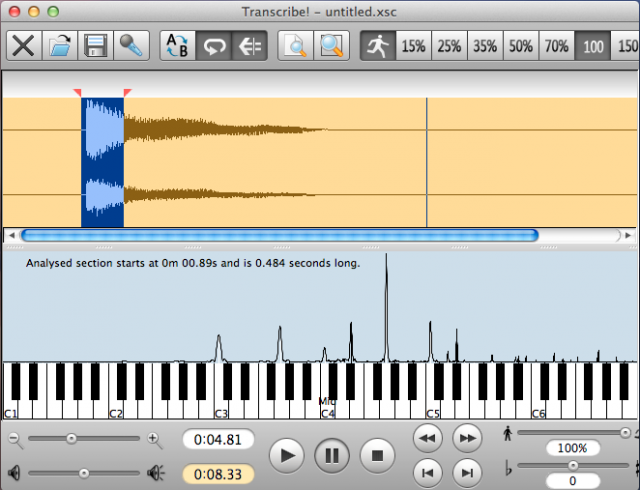Click the running man speed icon
The image size is (640, 490).
(x=378, y=46)
